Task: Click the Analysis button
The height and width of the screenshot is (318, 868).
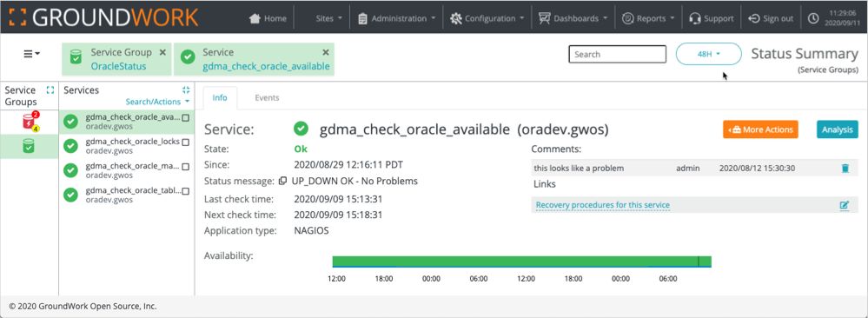Action: [837, 129]
